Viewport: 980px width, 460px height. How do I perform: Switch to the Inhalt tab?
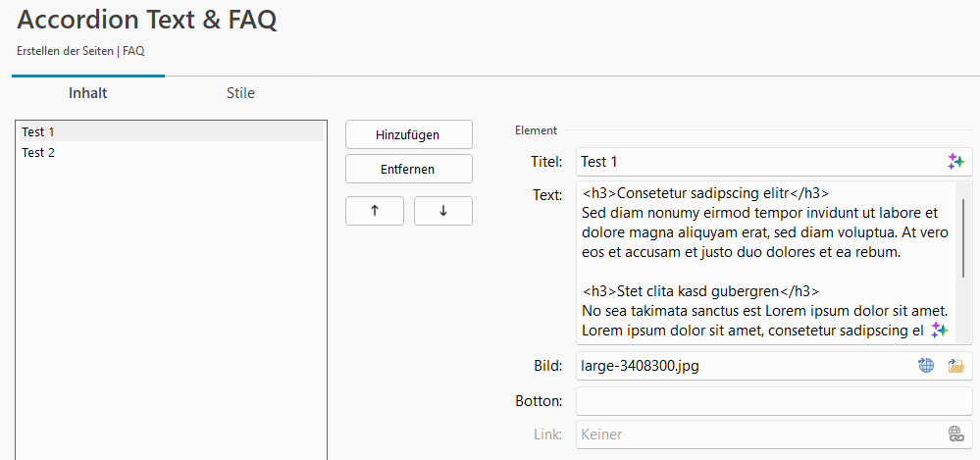tap(87, 93)
